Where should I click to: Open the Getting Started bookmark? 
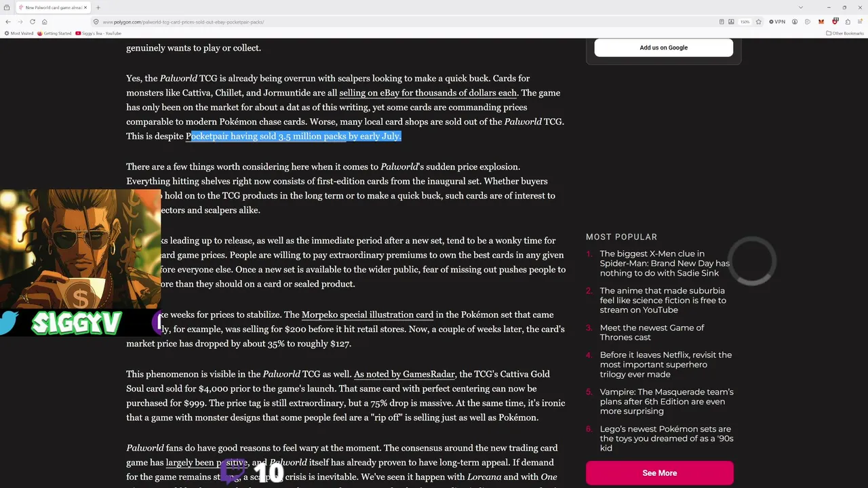click(54, 33)
